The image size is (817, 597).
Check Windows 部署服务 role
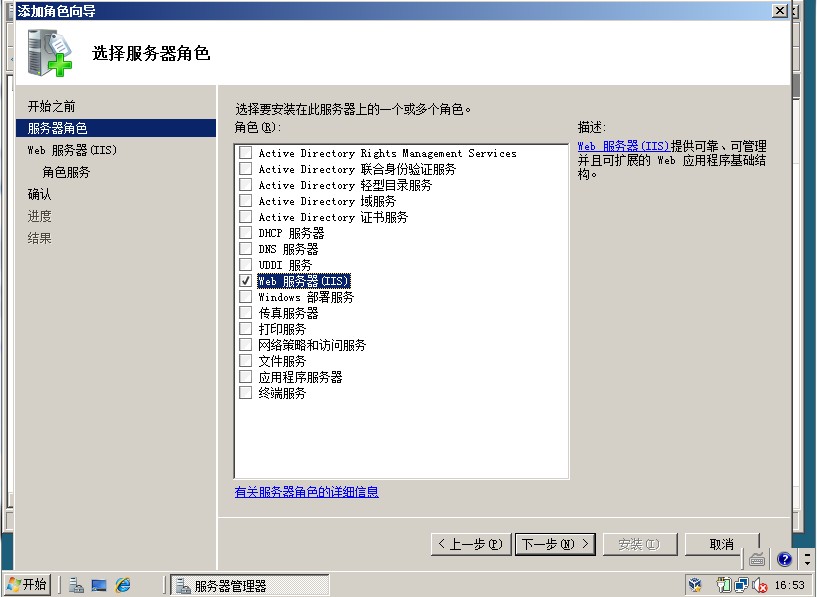coord(245,297)
